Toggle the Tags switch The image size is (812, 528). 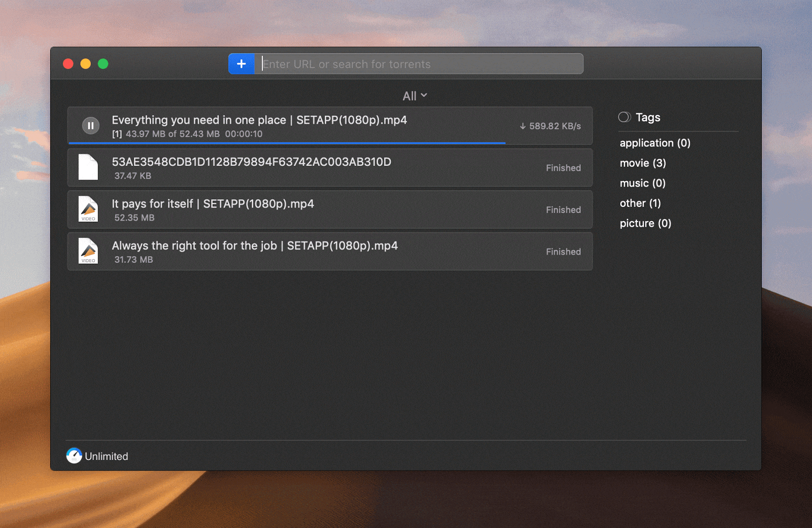(625, 117)
